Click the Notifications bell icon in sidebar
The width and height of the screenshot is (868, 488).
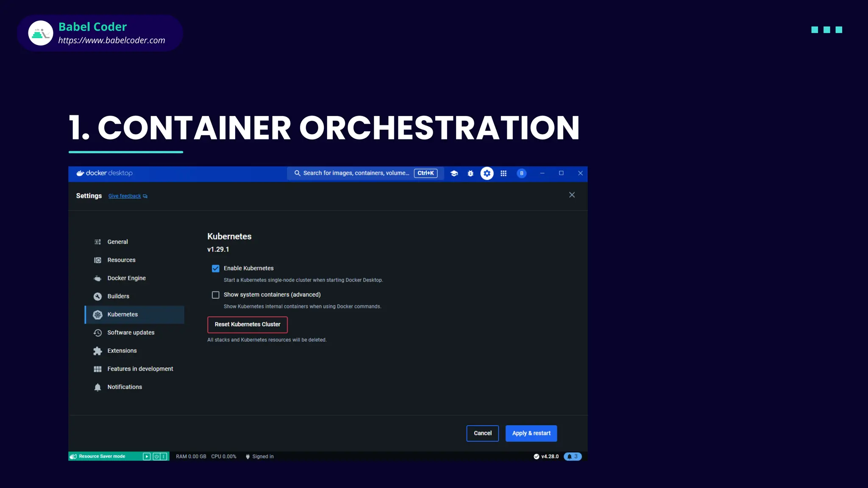(x=97, y=387)
